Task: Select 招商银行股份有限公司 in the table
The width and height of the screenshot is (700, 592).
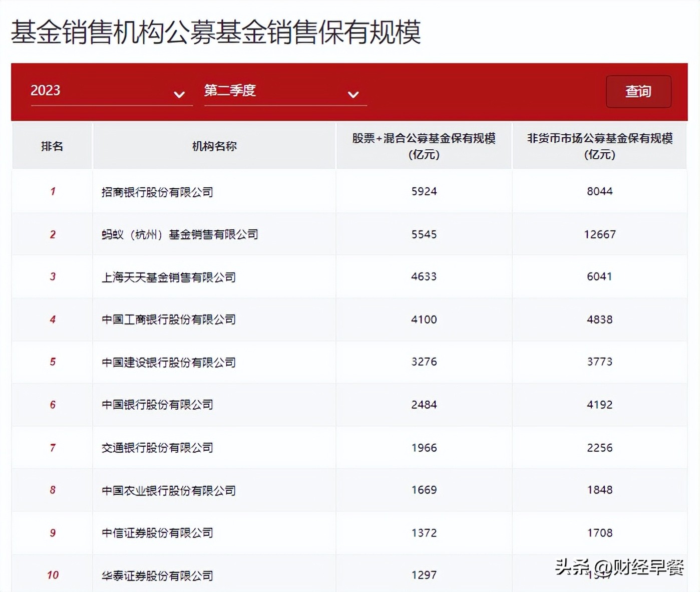Action: tap(157, 192)
